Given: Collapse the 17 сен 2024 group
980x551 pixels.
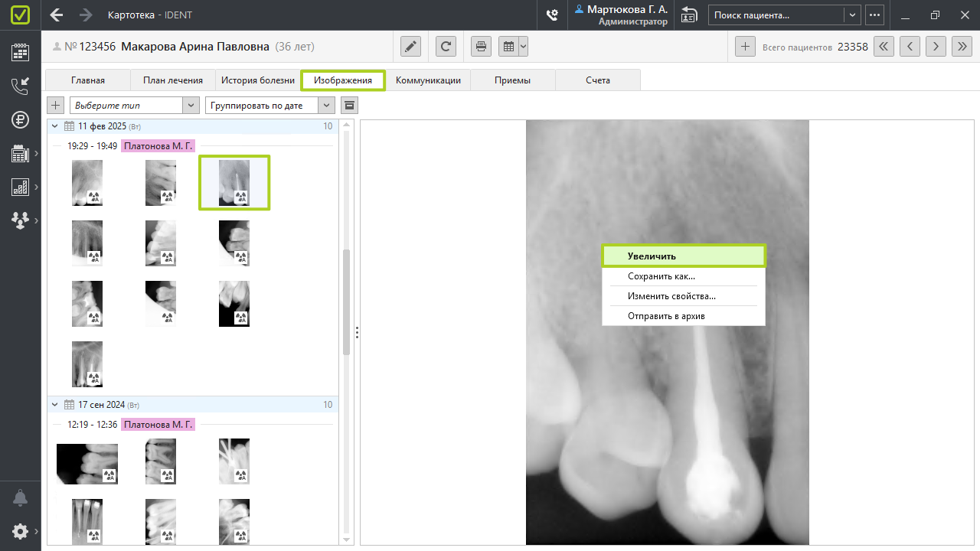Looking at the screenshot, I should click(x=54, y=404).
